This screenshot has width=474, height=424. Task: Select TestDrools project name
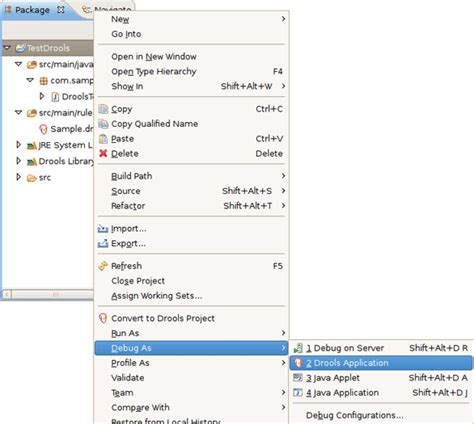49,48
